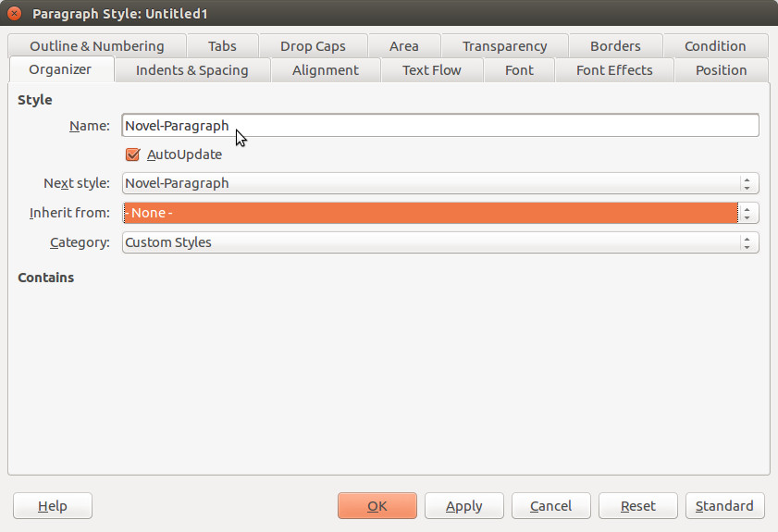Close the Paragraph Style dialog window
Viewport: 778px width, 532px height.
click(14, 13)
